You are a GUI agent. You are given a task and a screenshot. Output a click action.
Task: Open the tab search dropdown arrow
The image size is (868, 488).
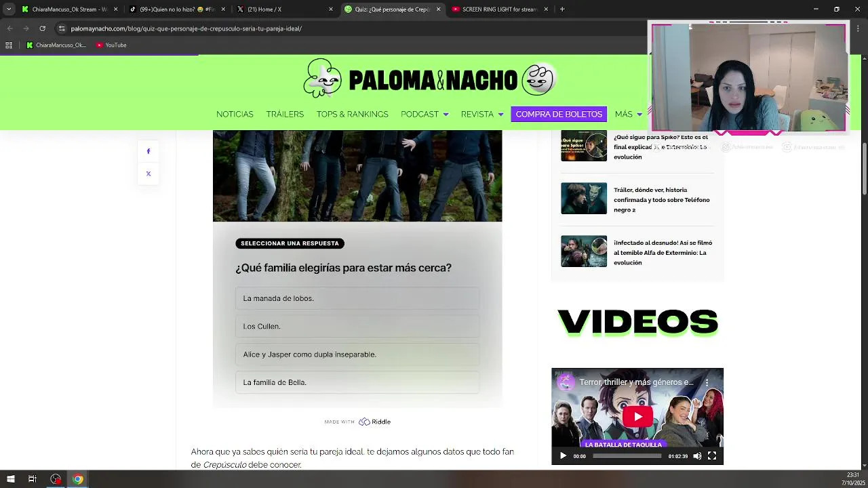(9, 9)
